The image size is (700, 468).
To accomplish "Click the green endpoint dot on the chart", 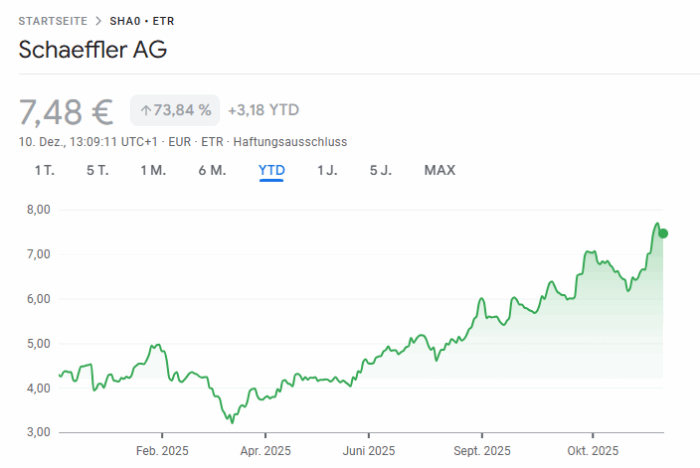I will point(663,233).
